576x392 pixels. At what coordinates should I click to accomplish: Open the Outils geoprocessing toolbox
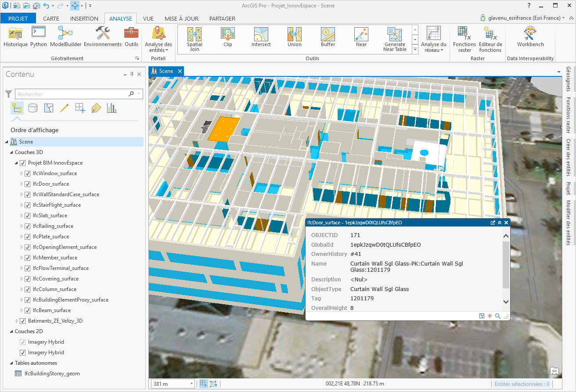(x=131, y=37)
